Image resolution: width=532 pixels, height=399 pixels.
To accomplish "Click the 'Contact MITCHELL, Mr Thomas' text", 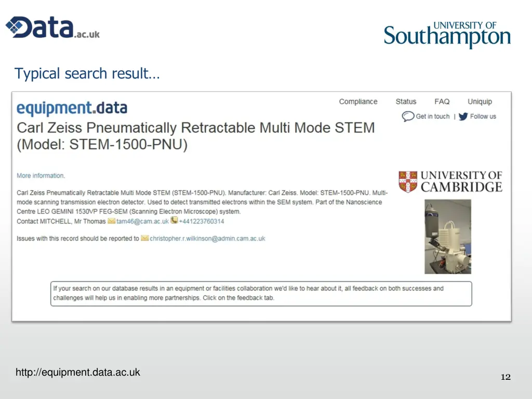I will point(61,221).
